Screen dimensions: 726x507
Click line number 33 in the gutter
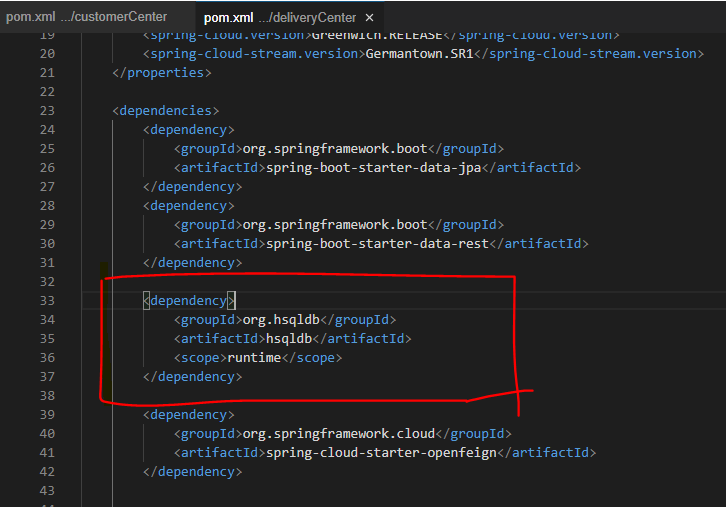(x=47, y=300)
